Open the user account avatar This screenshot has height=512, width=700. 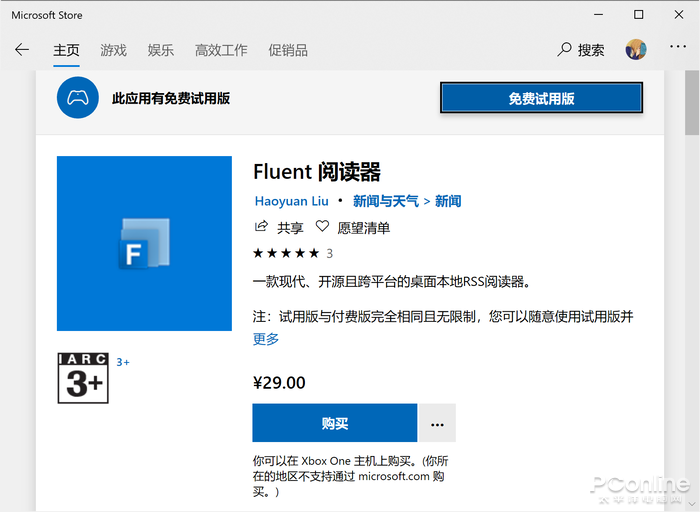pyautogui.click(x=636, y=49)
